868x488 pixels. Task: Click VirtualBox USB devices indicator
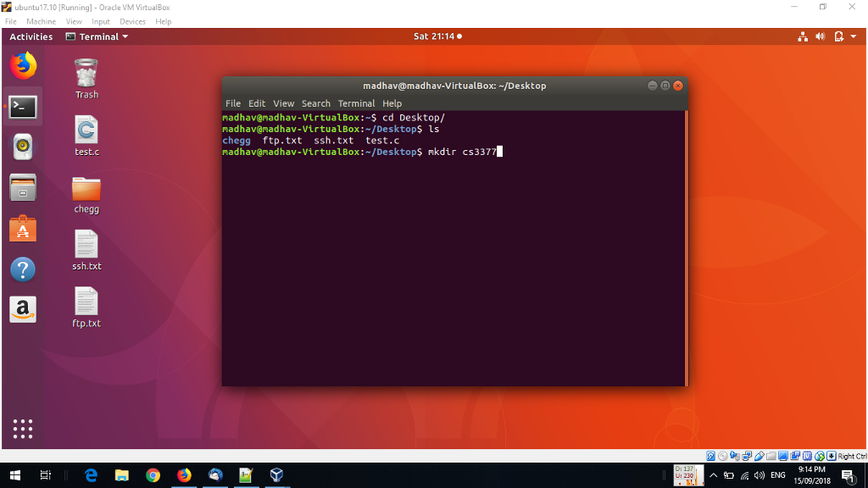759,456
